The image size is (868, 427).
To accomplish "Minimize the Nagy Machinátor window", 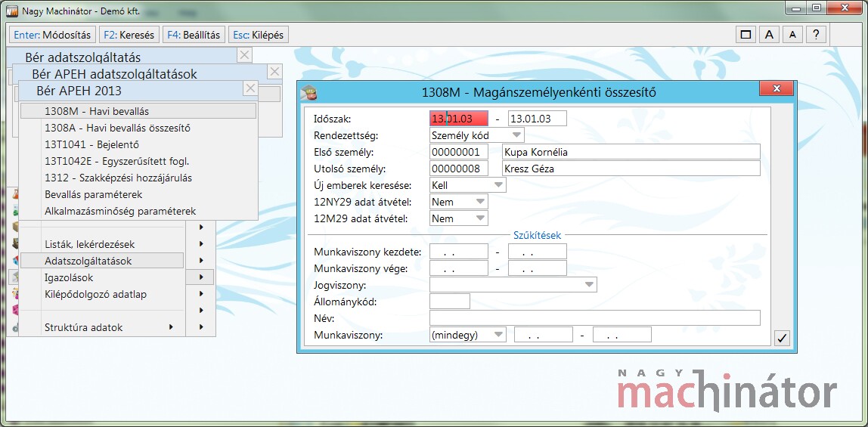I will 796,8.
